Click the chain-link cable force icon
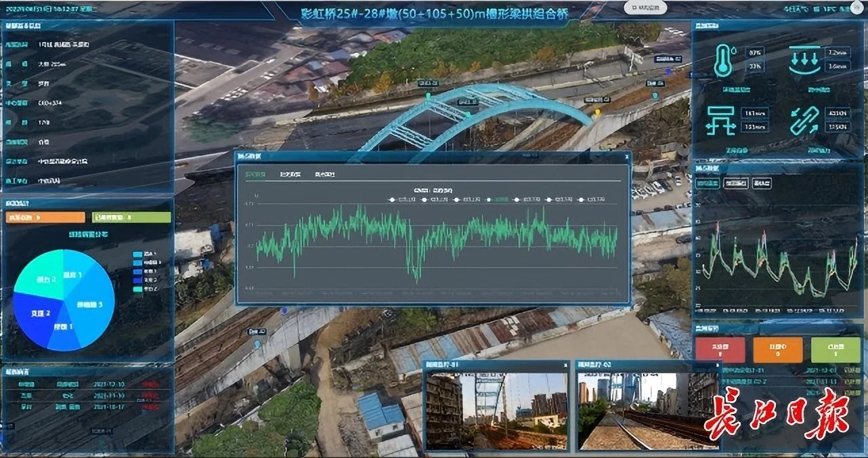This screenshot has width=868, height=458. pyautogui.click(x=804, y=121)
